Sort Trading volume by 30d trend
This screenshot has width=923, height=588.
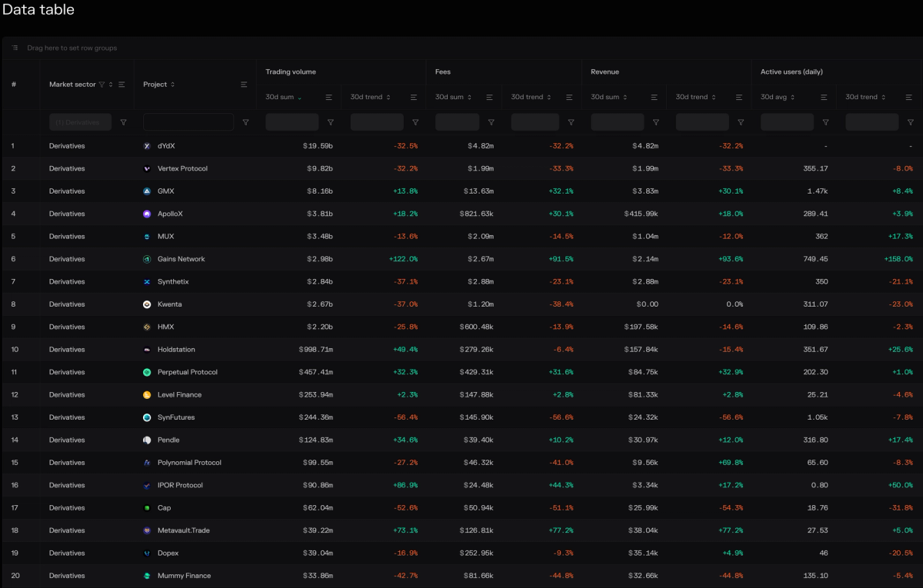pyautogui.click(x=366, y=97)
